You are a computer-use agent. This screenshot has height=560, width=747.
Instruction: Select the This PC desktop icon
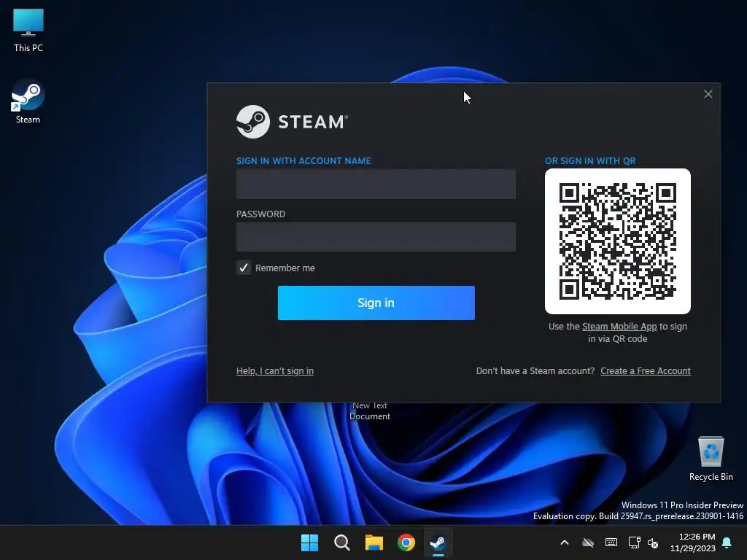pos(28,31)
